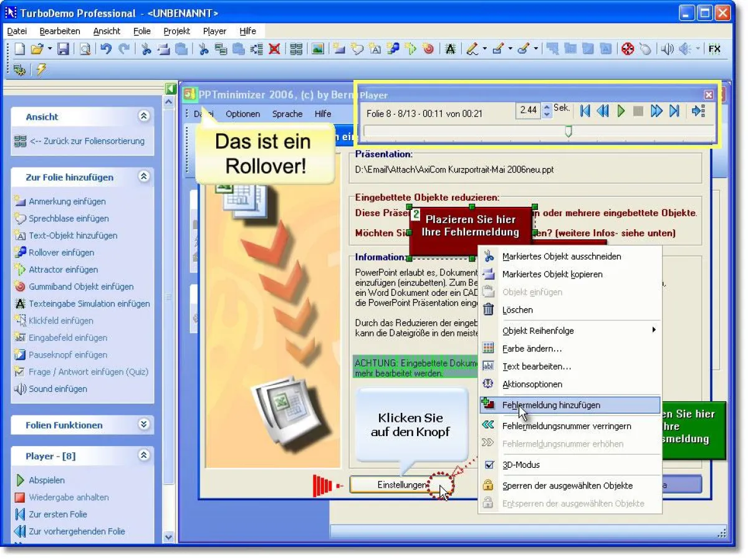Open the Projekt menu
Viewport: 748px width, 560px height.
(176, 31)
